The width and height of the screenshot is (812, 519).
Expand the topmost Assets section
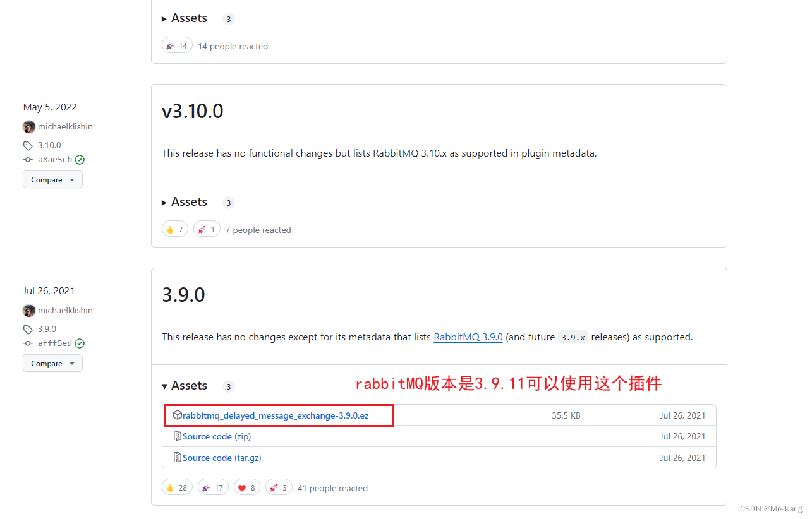(184, 18)
